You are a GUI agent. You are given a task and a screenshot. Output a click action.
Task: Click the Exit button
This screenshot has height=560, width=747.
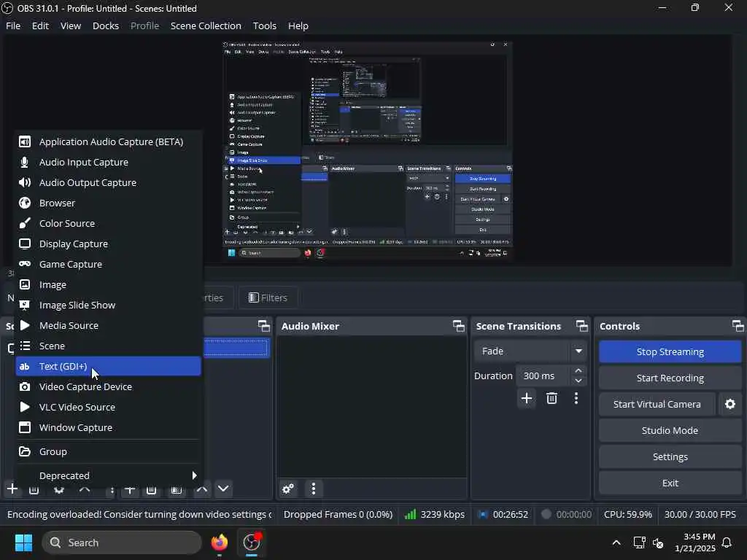[x=670, y=483]
